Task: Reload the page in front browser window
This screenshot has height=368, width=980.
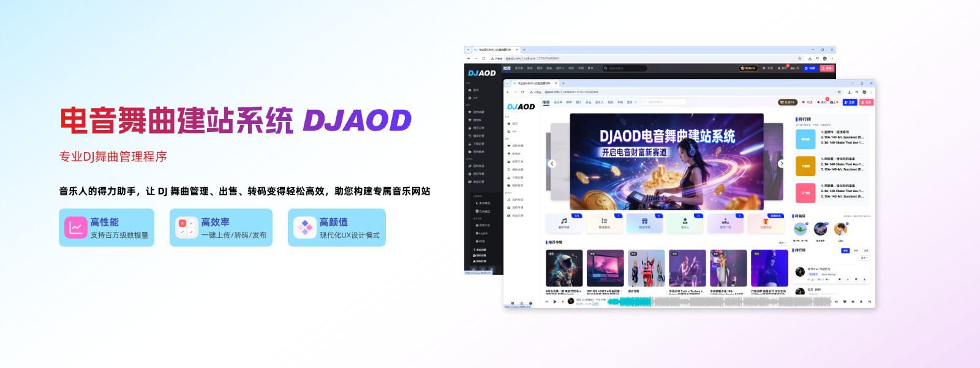Action: pyautogui.click(x=522, y=92)
